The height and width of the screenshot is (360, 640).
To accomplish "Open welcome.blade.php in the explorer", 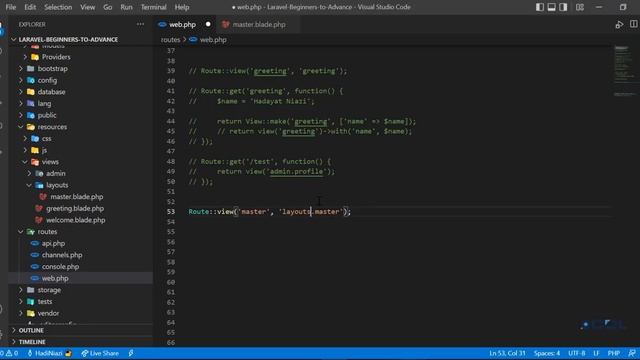I will (x=76, y=220).
